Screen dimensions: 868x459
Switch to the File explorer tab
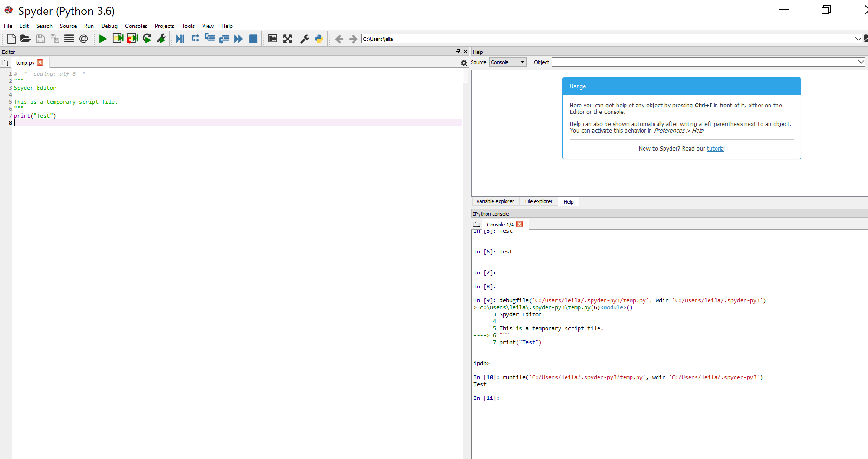pyautogui.click(x=539, y=202)
